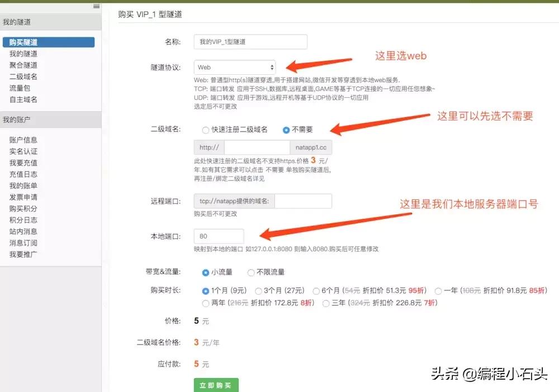Open 消息订阅 subscription settings

click(22, 242)
